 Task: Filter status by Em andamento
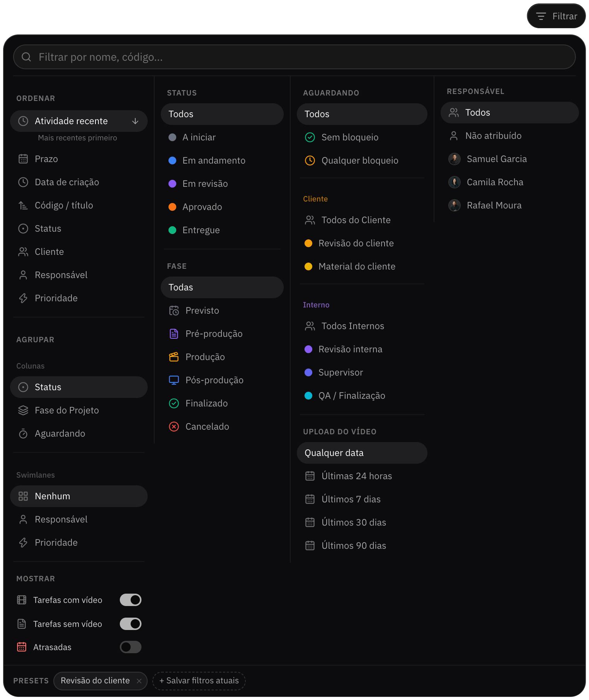tap(222, 160)
